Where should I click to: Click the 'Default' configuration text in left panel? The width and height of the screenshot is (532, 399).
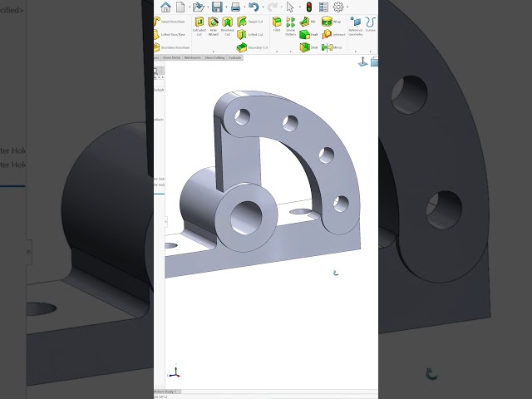click(159, 90)
